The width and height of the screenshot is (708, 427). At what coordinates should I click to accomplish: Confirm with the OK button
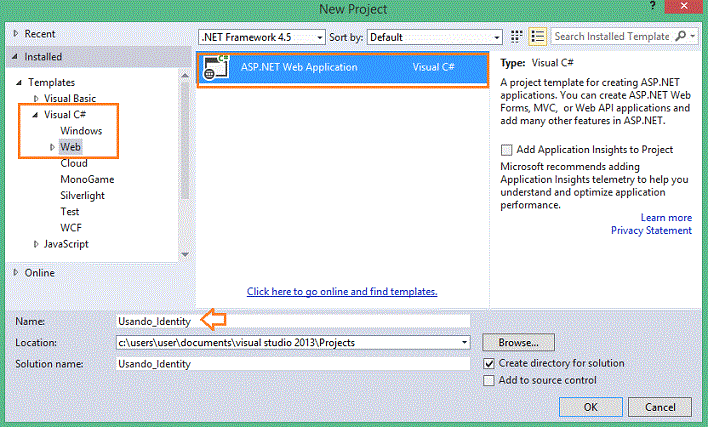(591, 407)
